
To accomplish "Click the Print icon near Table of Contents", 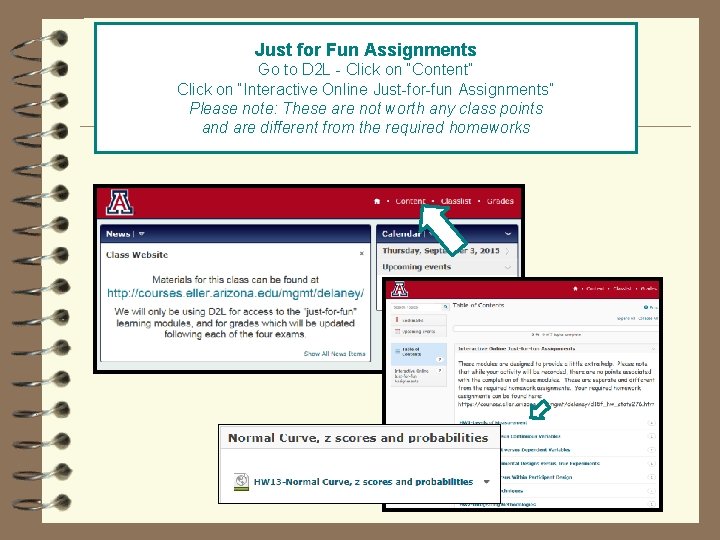I will tap(647, 307).
